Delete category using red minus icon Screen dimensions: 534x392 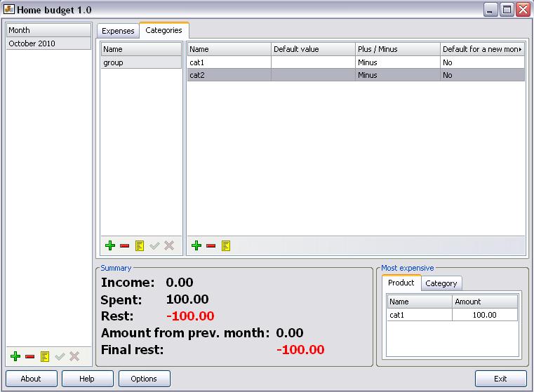tap(211, 245)
